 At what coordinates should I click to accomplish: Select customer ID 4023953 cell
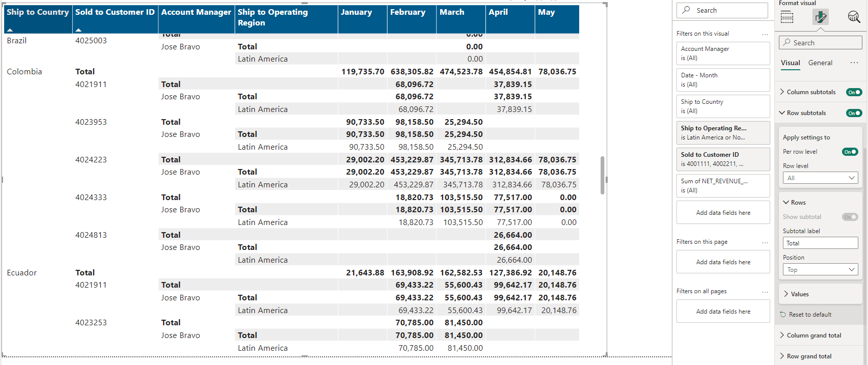(91, 122)
